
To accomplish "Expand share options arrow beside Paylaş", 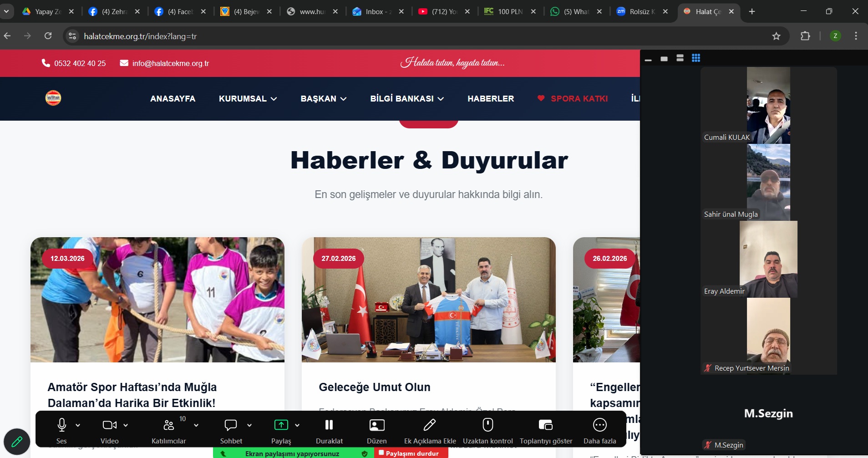I will (297, 425).
